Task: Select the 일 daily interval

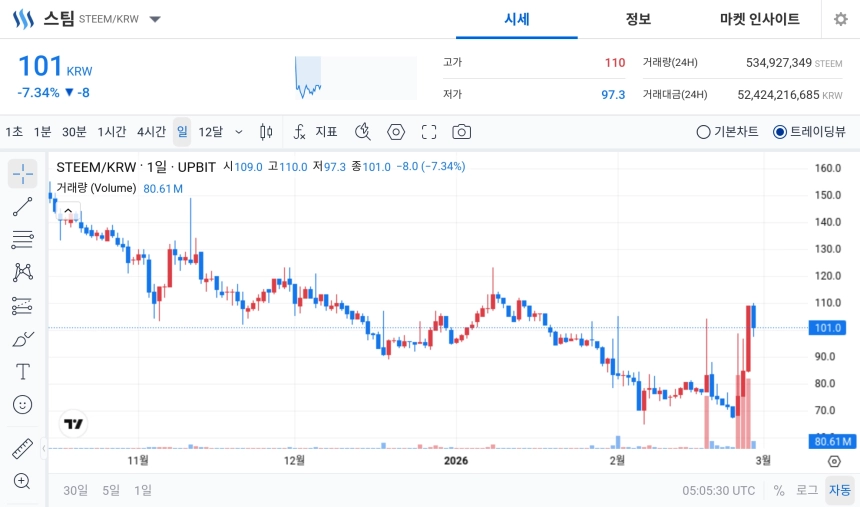Action: [x=182, y=132]
